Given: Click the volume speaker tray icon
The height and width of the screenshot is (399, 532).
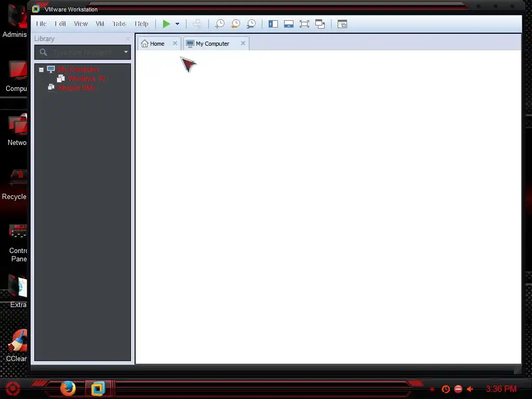Looking at the screenshot, I should tap(470, 389).
